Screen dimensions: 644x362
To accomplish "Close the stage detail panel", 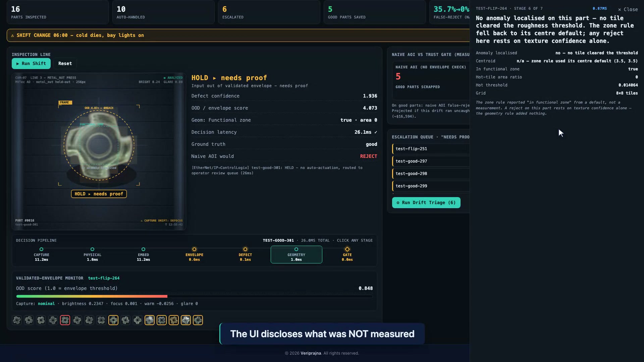I will pos(628,9).
